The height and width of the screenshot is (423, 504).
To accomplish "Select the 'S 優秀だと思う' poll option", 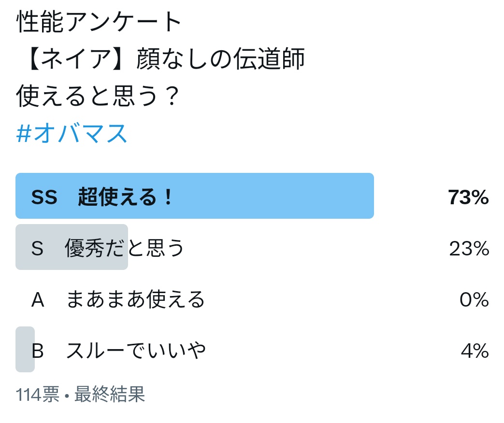I will click(125, 248).
